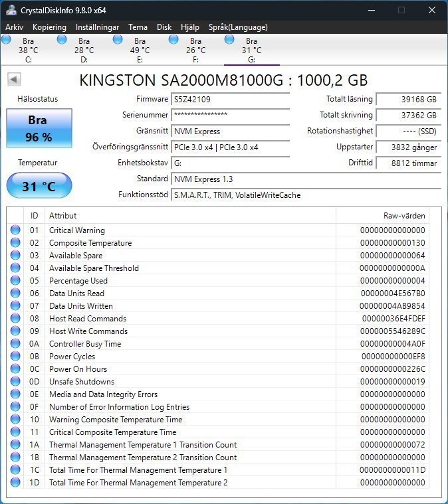The image size is (448, 504).
Task: Open the Arkiv menu
Action: click(x=15, y=27)
